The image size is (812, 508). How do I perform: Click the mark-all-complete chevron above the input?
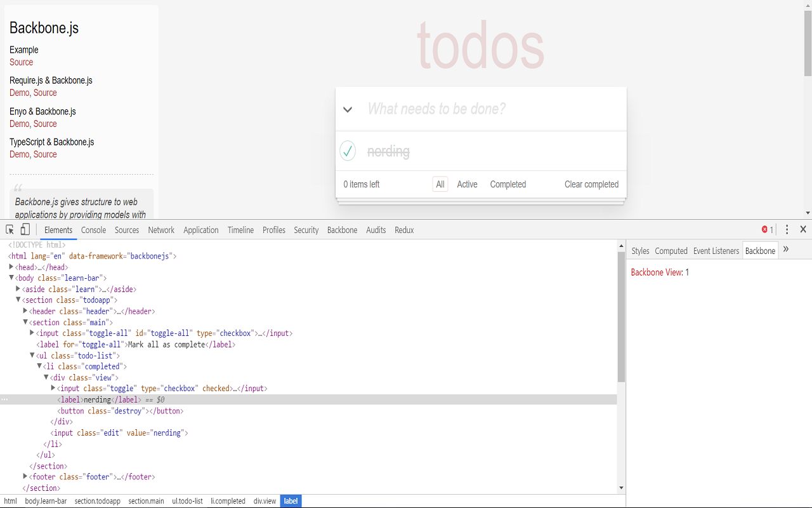(348, 109)
